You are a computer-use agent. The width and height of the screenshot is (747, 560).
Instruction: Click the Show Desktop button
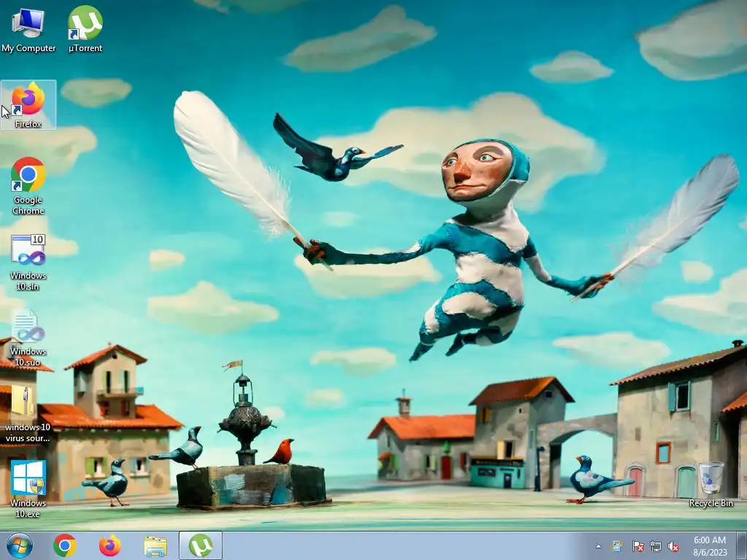[x=742, y=546]
